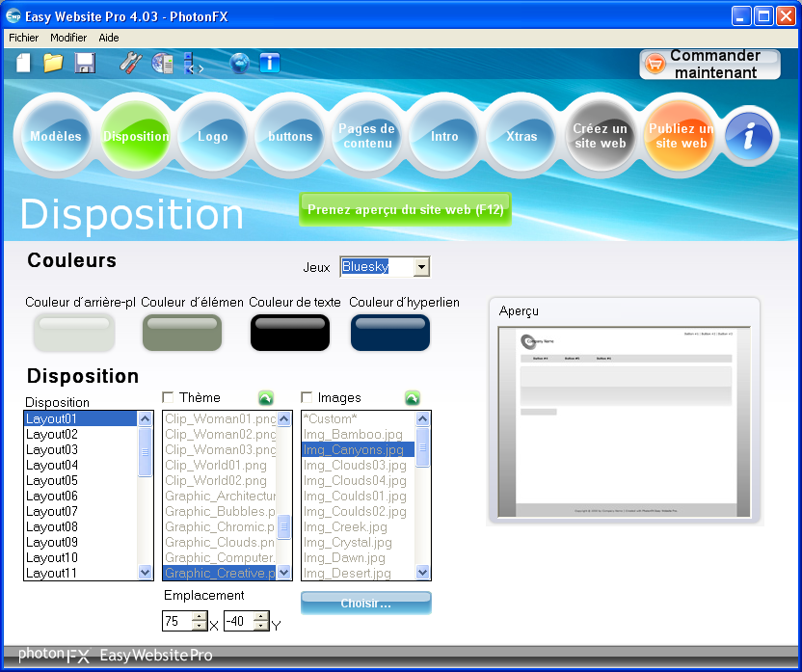
Task: Select Graphic_Creative in the Thème list
Action: coord(220,573)
